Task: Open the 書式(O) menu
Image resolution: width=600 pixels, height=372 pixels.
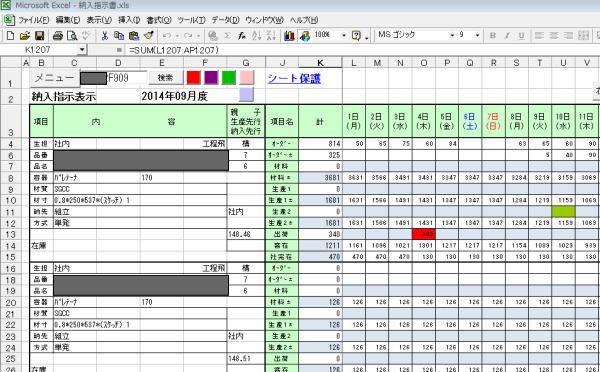Action: pos(159,20)
